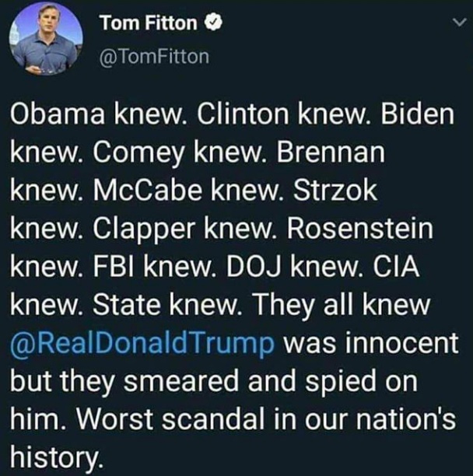
Task: Open the @RealDonaldTrump mention link
Action: pos(142,343)
